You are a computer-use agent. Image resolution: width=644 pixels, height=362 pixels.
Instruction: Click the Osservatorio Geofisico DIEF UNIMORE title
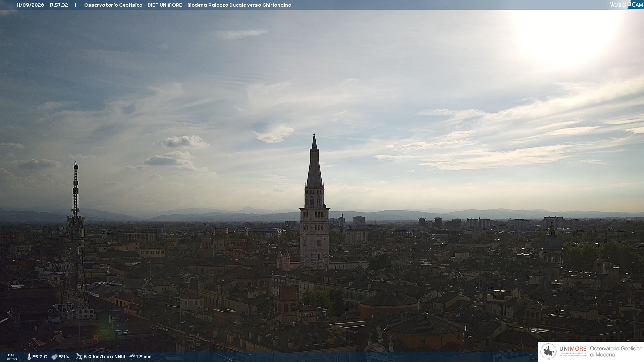click(134, 5)
